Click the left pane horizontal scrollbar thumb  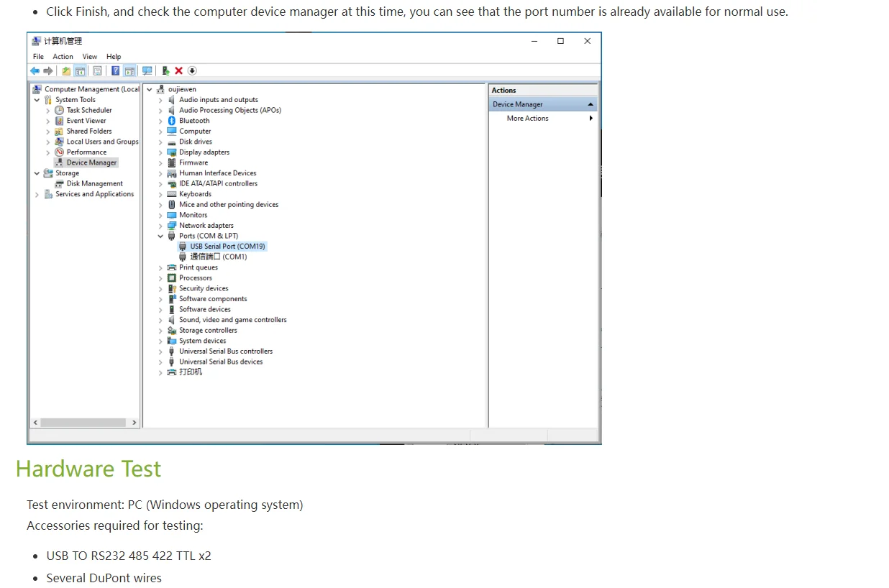click(x=83, y=423)
